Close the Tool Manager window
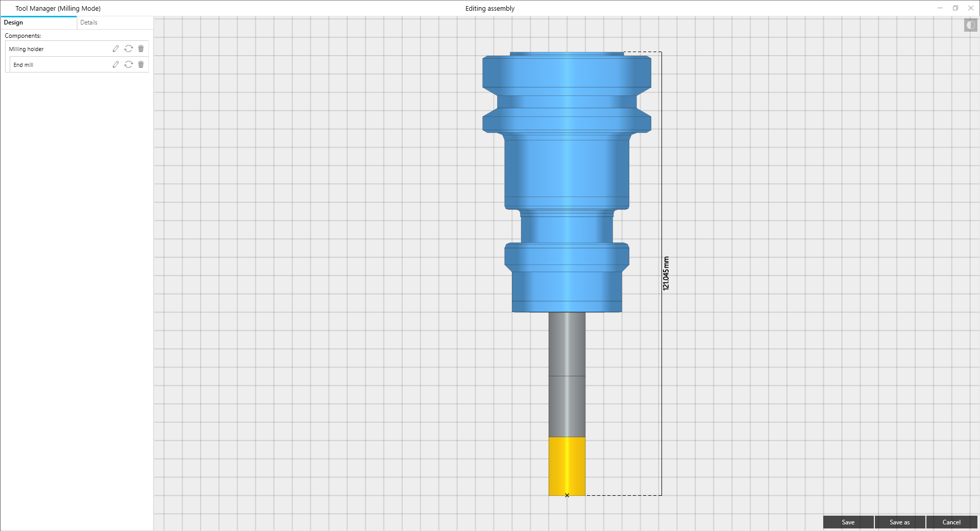Image resolution: width=980 pixels, height=531 pixels. (x=971, y=8)
